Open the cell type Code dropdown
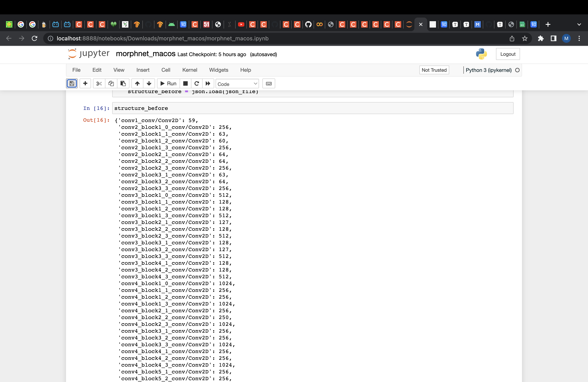Image resolution: width=588 pixels, height=382 pixels. pyautogui.click(x=237, y=84)
